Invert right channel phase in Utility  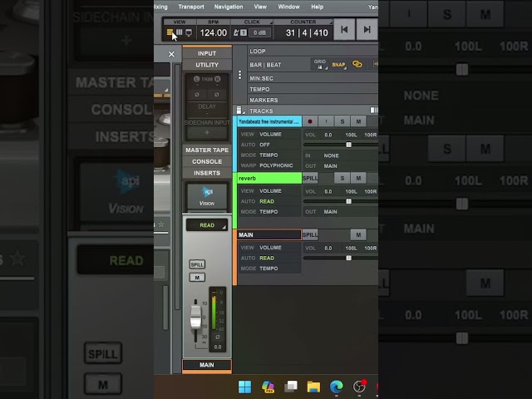216,94
